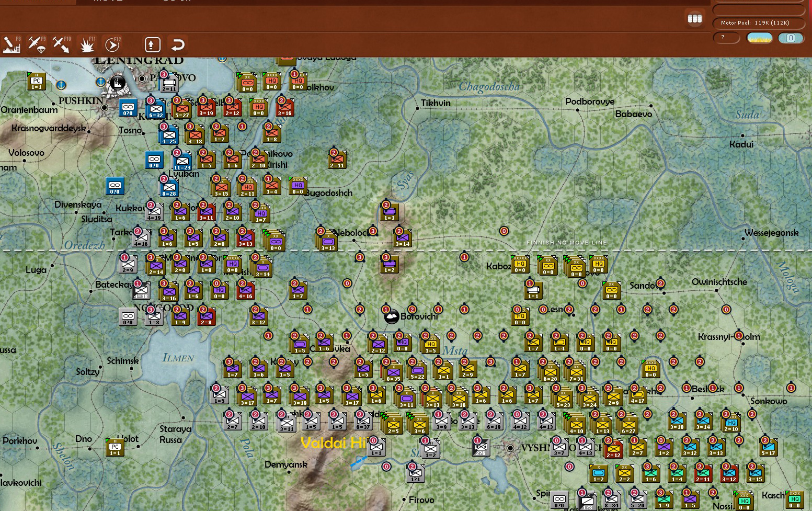Click the black round icon at Borovichi
This screenshot has width=812, height=511.
pyautogui.click(x=391, y=316)
